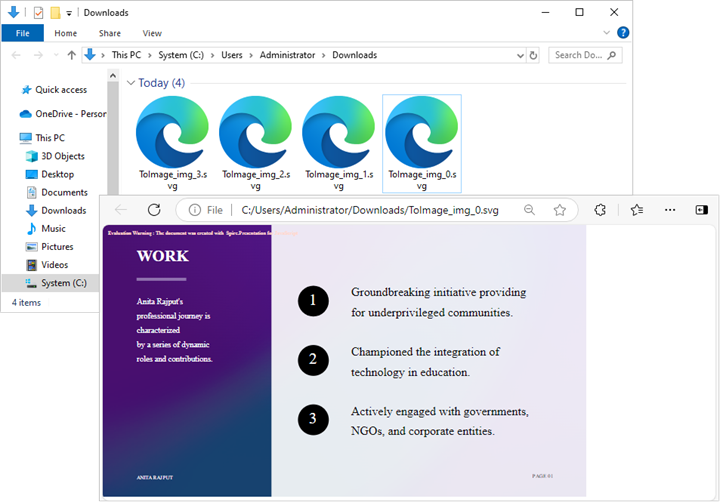Viewport: 720px width, 502px height.
Task: Click Downloads in the address breadcrumb
Action: pyautogui.click(x=354, y=55)
